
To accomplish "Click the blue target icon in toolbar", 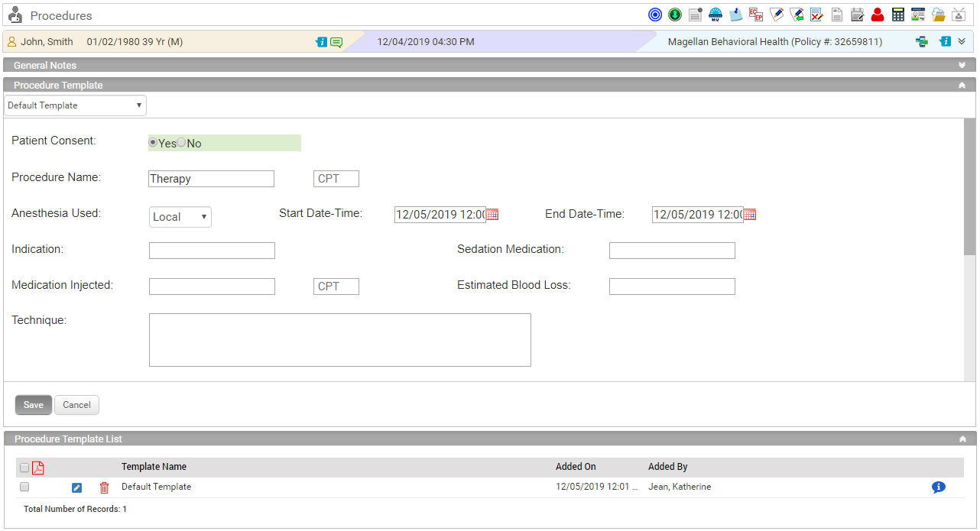I will [x=654, y=15].
